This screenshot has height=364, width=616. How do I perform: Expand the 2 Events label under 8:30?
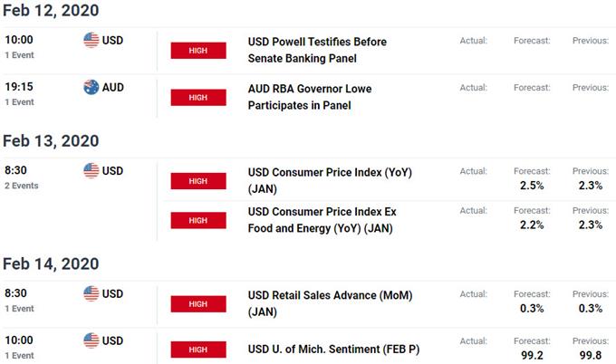(22, 186)
